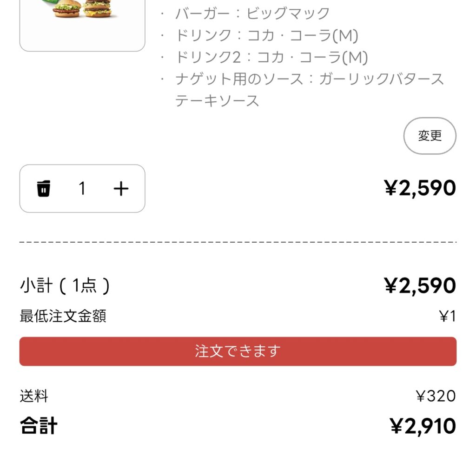Viewport: 476px width, 476px height.
Task: Click the minimum order amount ¥1
Action: pos(448,317)
